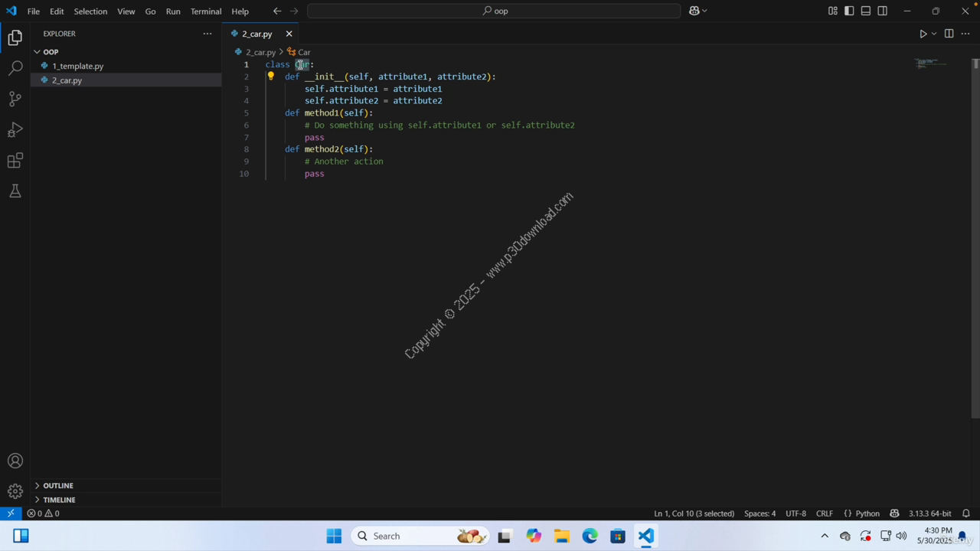
Task: Click the oop command center search box
Action: pos(494,11)
